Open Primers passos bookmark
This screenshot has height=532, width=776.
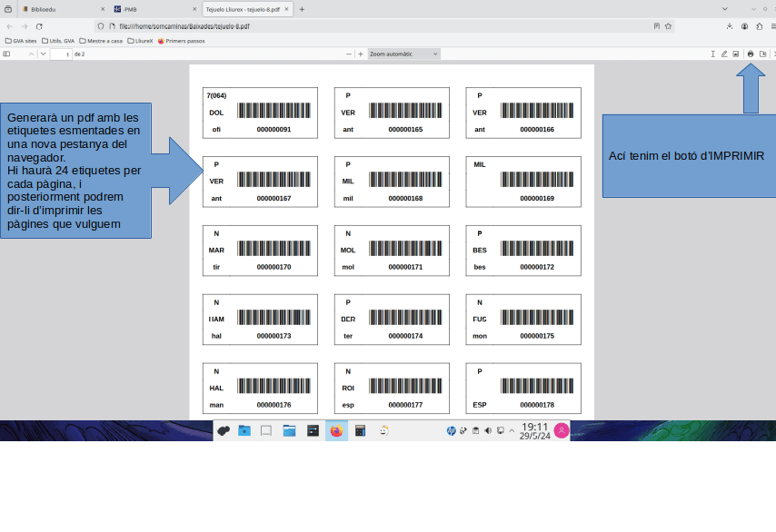point(181,41)
